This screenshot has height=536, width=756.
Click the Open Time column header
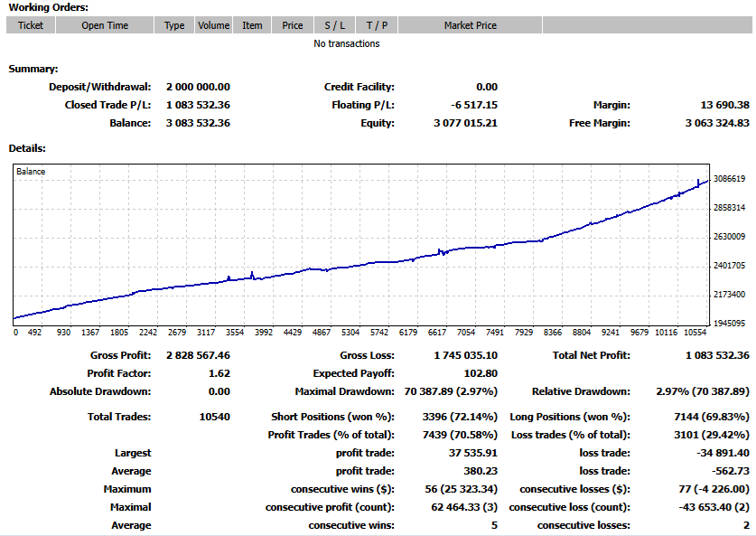103,25
